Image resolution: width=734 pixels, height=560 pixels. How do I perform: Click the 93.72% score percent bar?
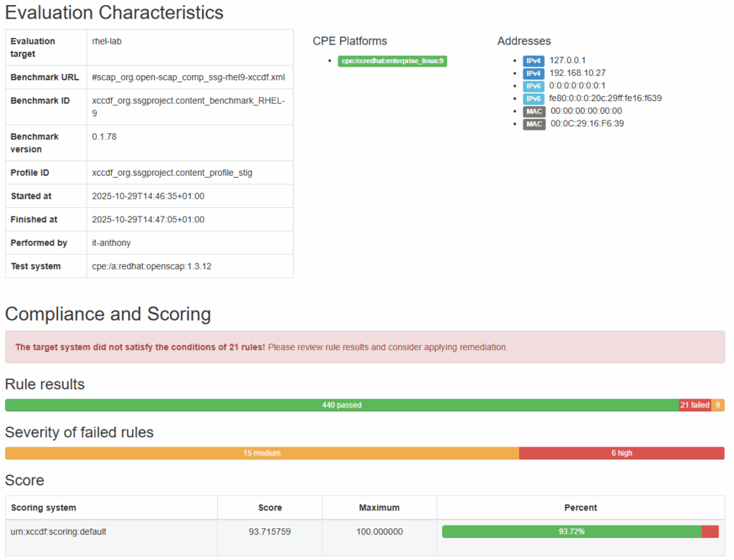pos(571,531)
